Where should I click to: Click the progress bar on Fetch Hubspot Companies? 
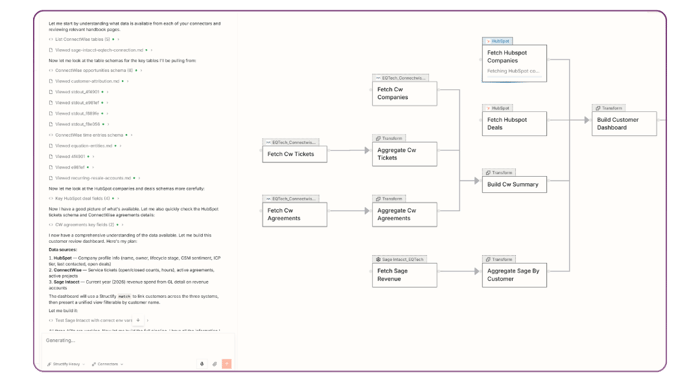[x=514, y=77]
